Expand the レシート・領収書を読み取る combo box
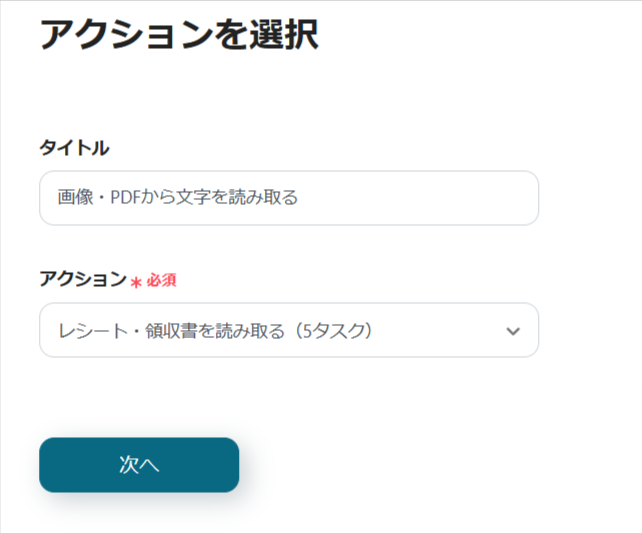 pyautogui.click(x=288, y=330)
